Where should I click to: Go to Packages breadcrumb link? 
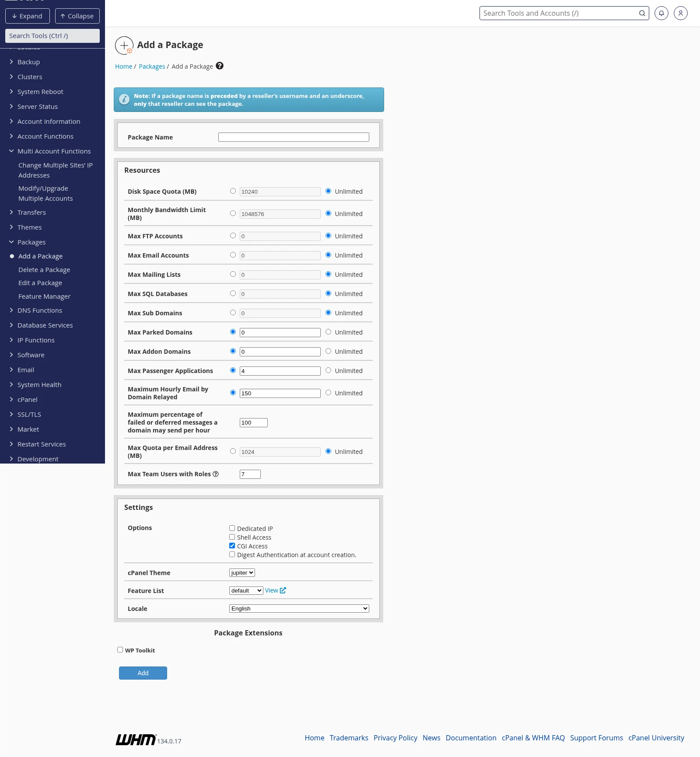[x=152, y=66]
